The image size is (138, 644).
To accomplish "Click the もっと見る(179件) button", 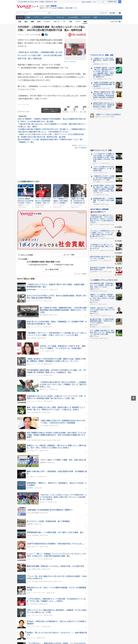I will [x=52, y=270].
